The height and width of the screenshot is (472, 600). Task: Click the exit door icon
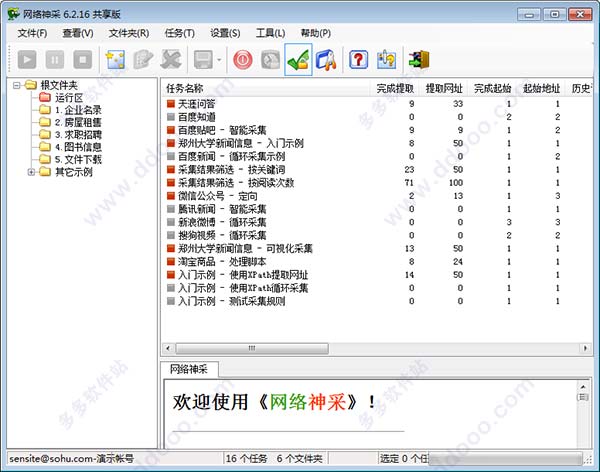click(419, 60)
